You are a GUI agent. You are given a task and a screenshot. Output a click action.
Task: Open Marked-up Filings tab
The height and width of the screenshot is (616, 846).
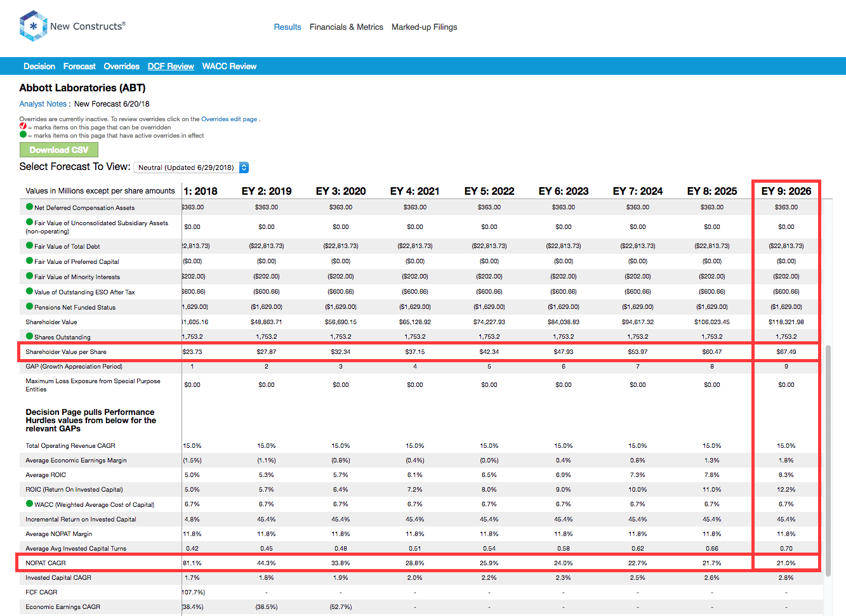click(424, 27)
